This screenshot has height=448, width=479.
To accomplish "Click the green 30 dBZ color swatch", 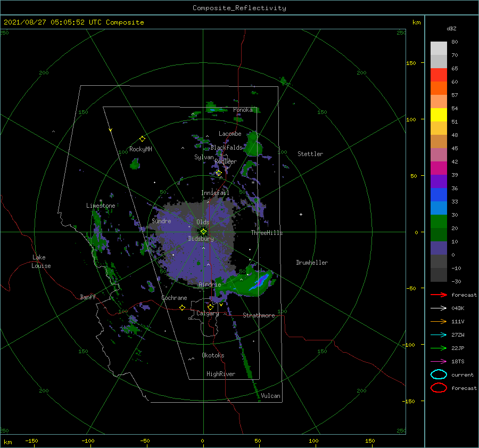I will click(x=439, y=222).
